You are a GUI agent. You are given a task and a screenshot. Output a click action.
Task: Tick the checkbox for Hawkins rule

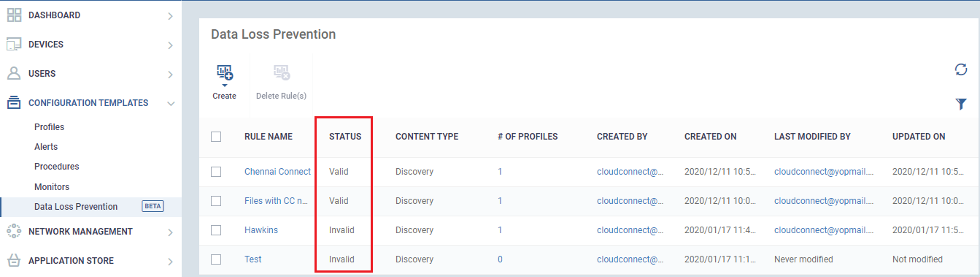(x=215, y=230)
